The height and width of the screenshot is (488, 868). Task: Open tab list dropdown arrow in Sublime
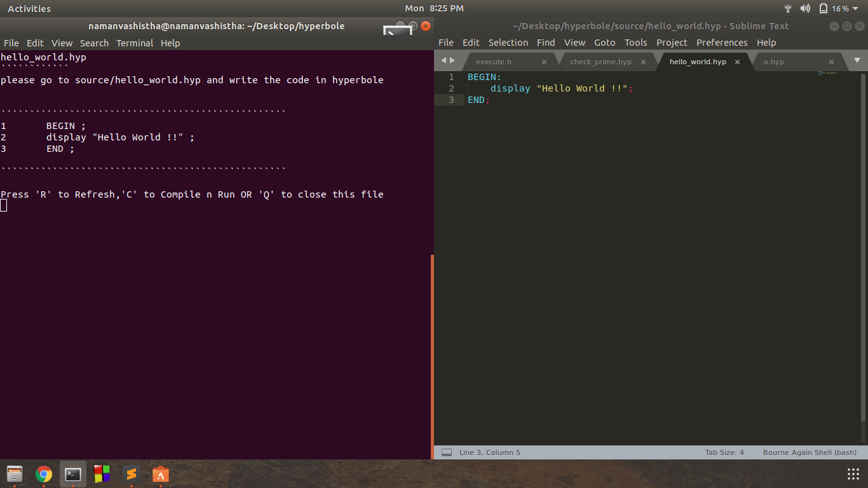pyautogui.click(x=857, y=60)
